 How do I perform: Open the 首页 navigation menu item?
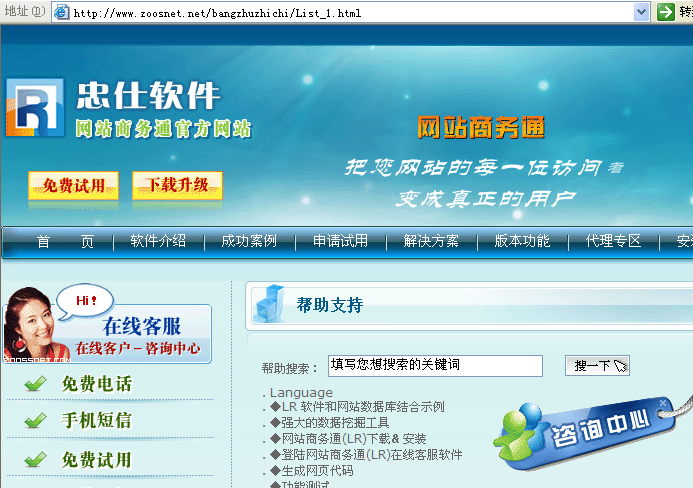(x=65, y=241)
